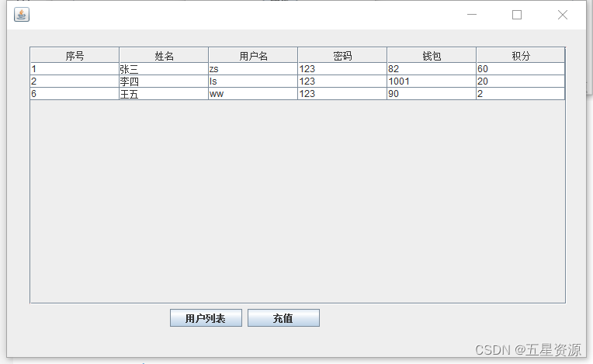
Task: Select the name cell 张三
Action: click(164, 69)
